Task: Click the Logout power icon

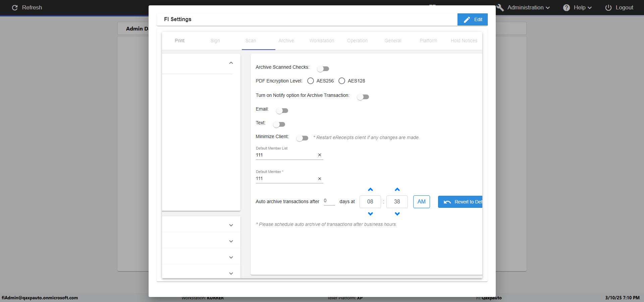Action: tap(608, 8)
